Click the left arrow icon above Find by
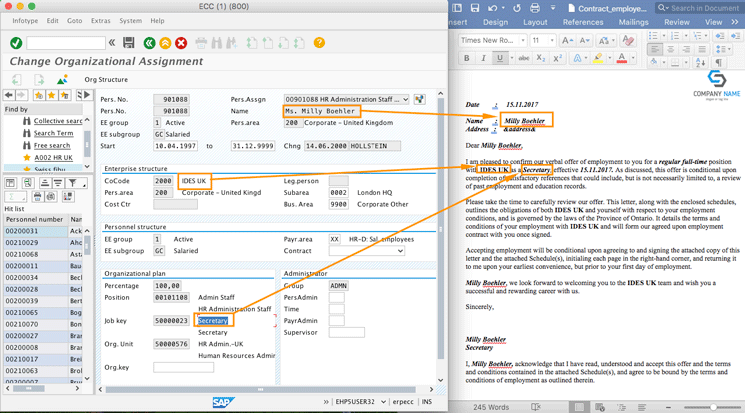 [9, 95]
